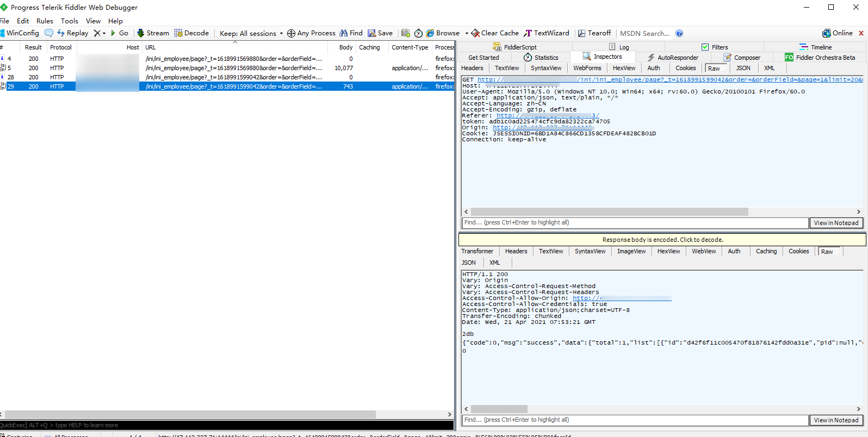Click in the MSDN Search field
Screen dimensions: 868x437
point(645,33)
